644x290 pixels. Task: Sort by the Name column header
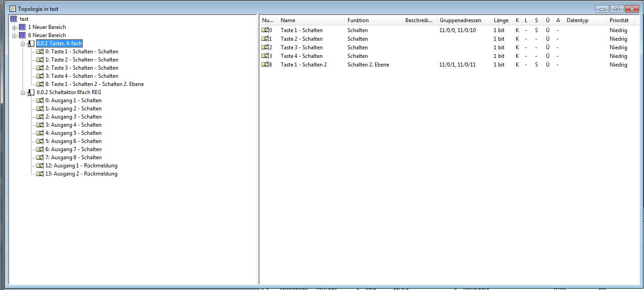point(310,20)
